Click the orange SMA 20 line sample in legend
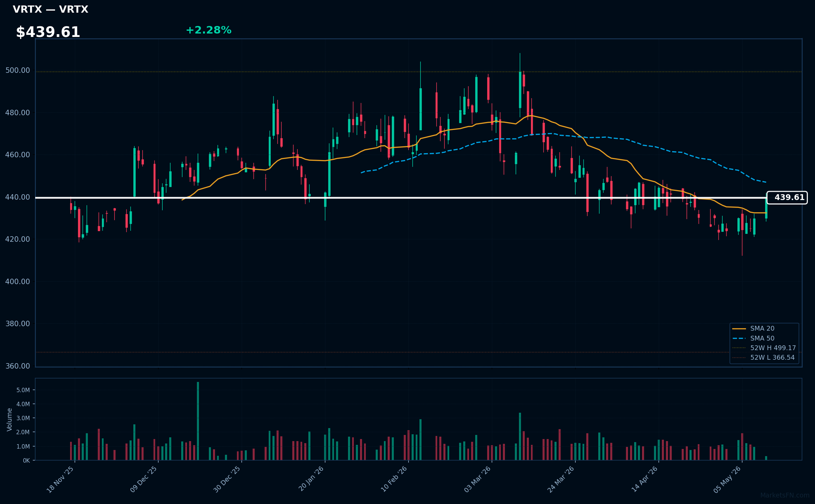815x504 pixels. click(739, 329)
